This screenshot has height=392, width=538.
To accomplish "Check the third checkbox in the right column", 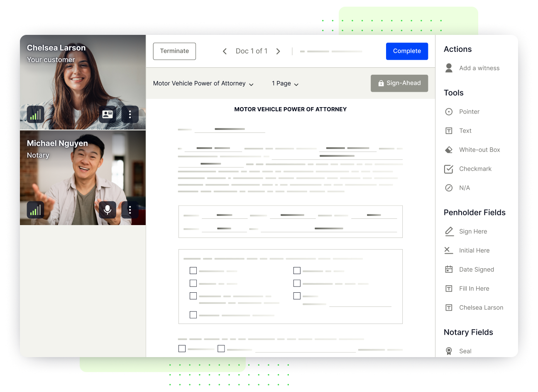I will pyautogui.click(x=297, y=296).
